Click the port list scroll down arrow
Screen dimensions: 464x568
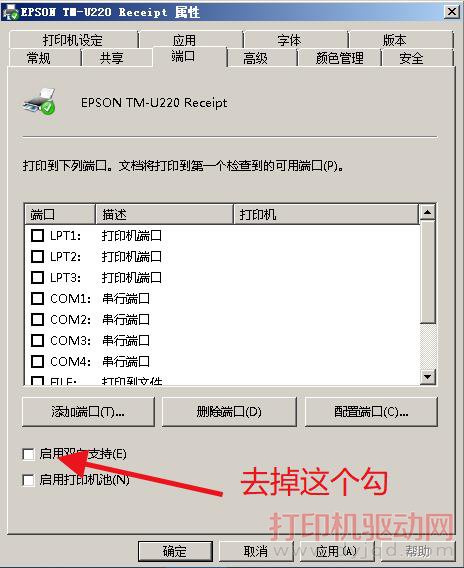[x=427, y=377]
